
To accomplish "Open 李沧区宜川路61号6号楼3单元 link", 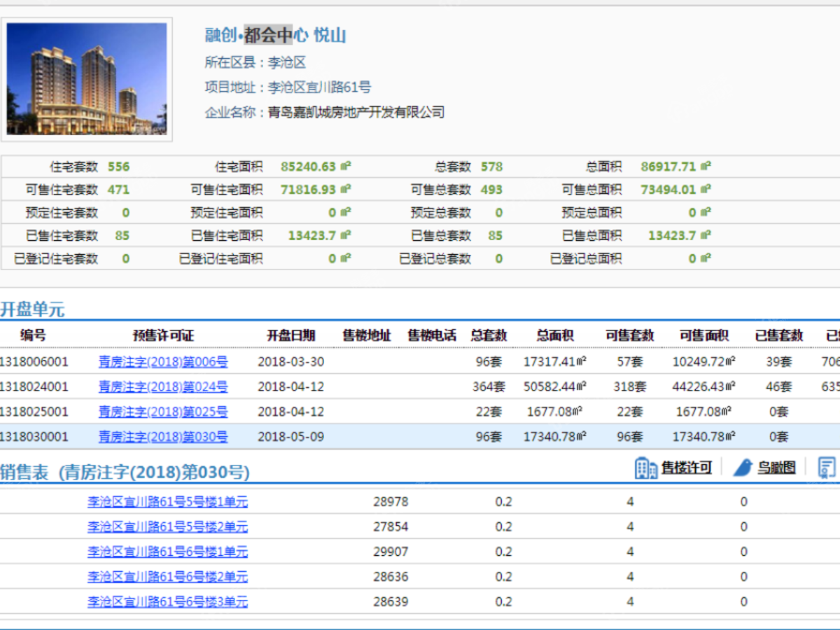I will pos(167,601).
